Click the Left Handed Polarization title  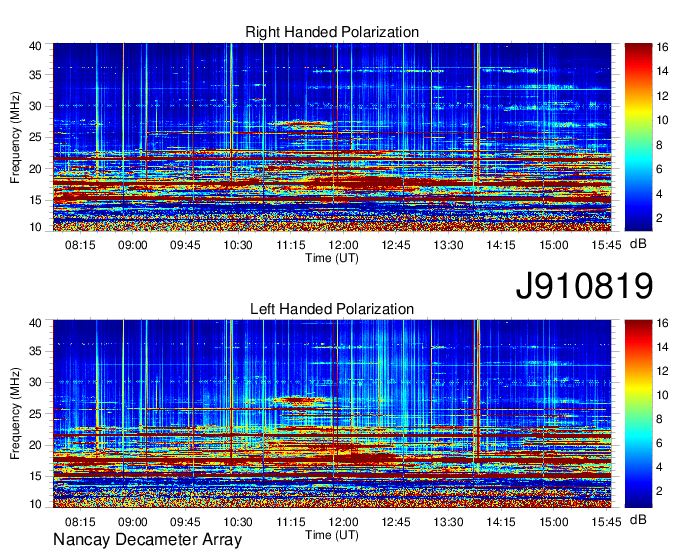(332, 309)
